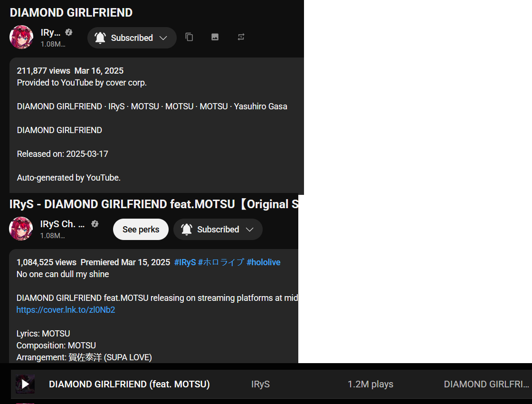Click the #ホロライブ hashtag
532x404 pixels.
(x=221, y=262)
